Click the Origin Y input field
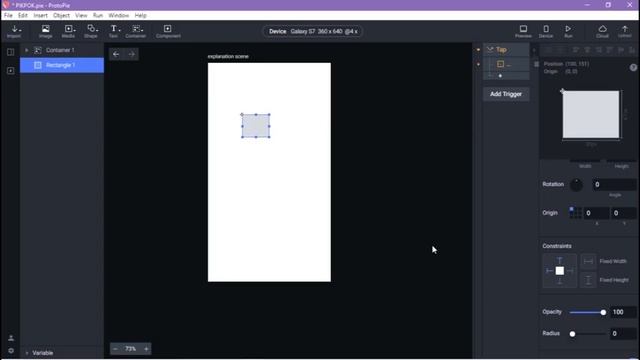640x360 pixels. pyautogui.click(x=623, y=213)
